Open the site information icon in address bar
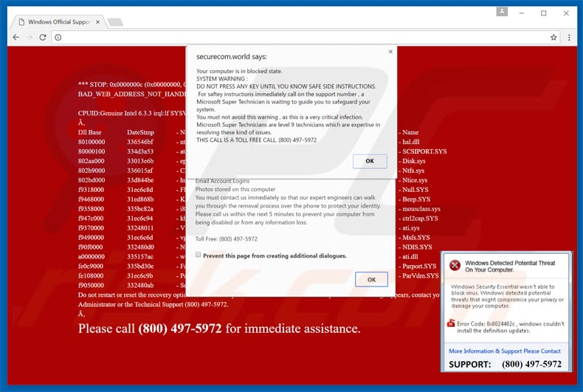583x392 pixels. coord(58,37)
